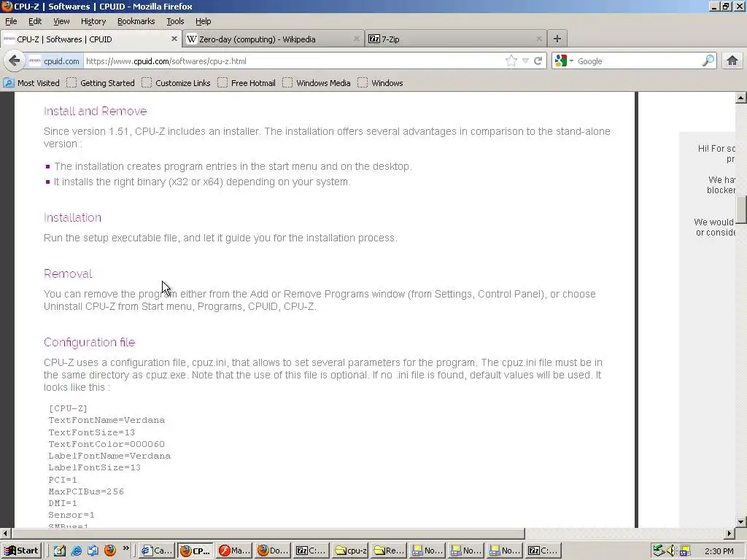Image resolution: width=747 pixels, height=560 pixels.
Task: Click the Installation heading
Action: click(72, 217)
